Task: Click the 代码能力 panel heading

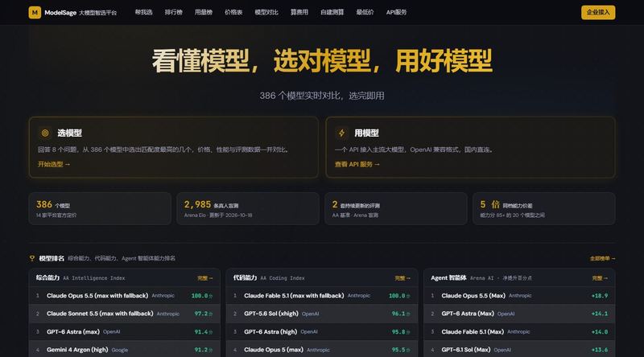Action: pos(246,278)
